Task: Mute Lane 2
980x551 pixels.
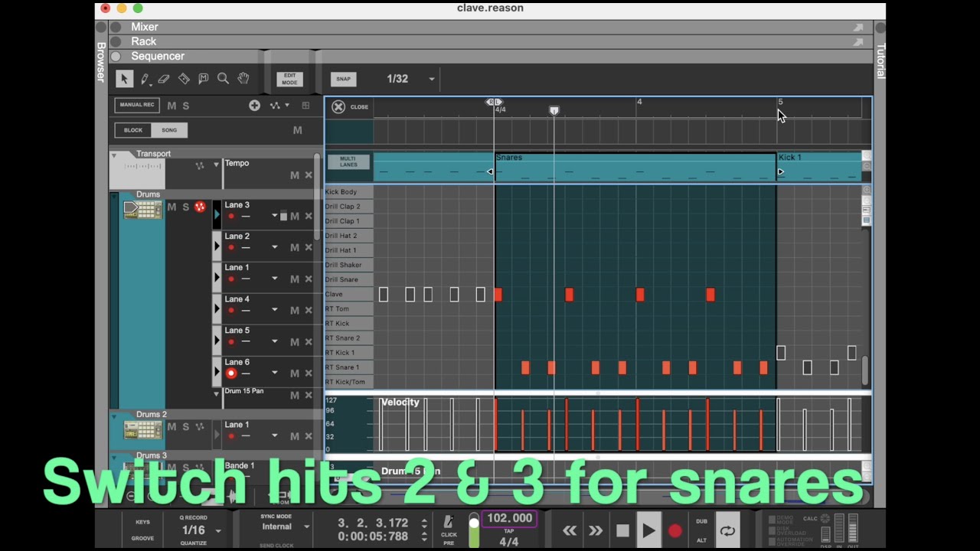Action: (294, 247)
